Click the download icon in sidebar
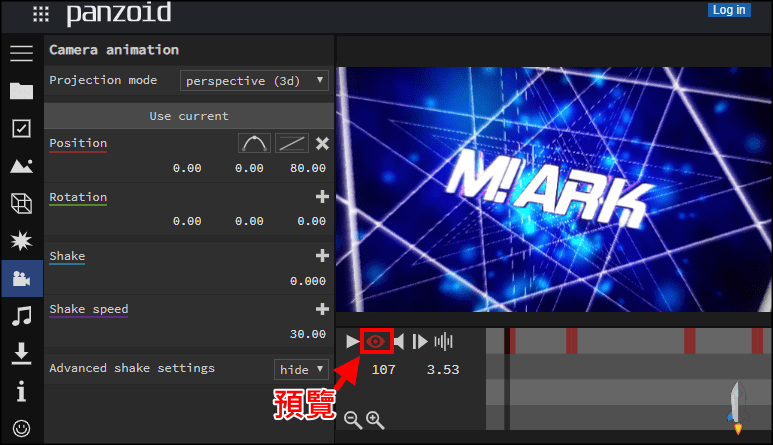 pyautogui.click(x=21, y=353)
